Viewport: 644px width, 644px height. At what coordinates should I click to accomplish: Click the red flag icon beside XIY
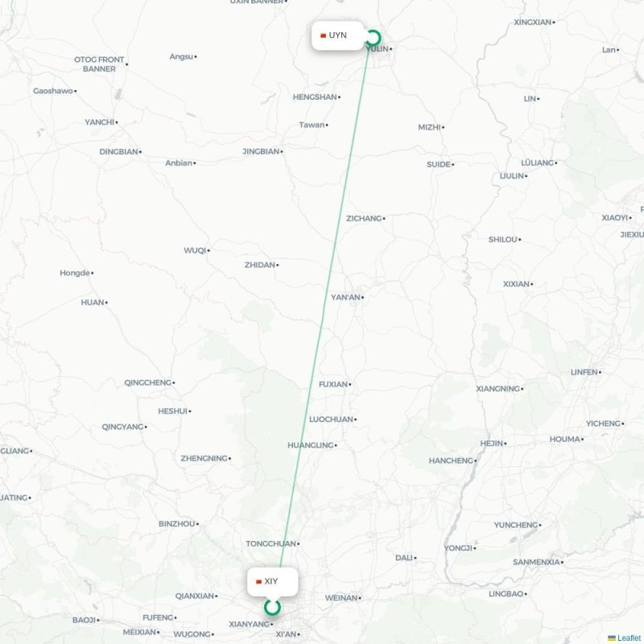258,581
